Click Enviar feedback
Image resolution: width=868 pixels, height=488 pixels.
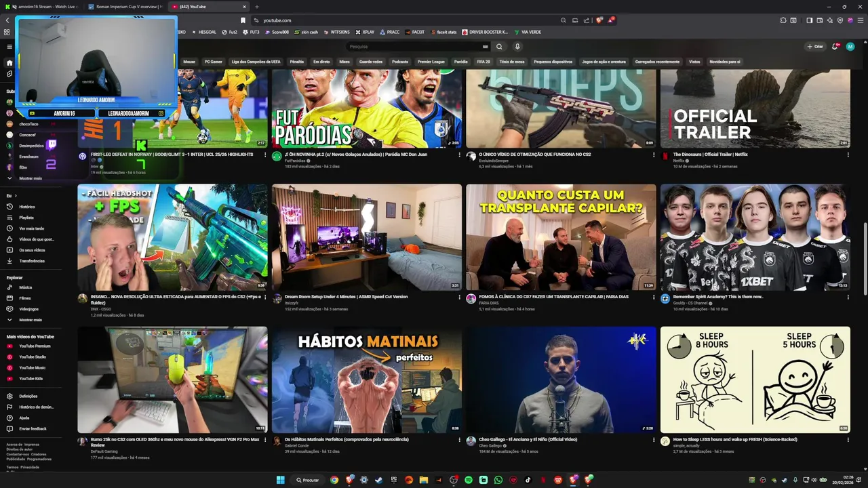(33, 429)
